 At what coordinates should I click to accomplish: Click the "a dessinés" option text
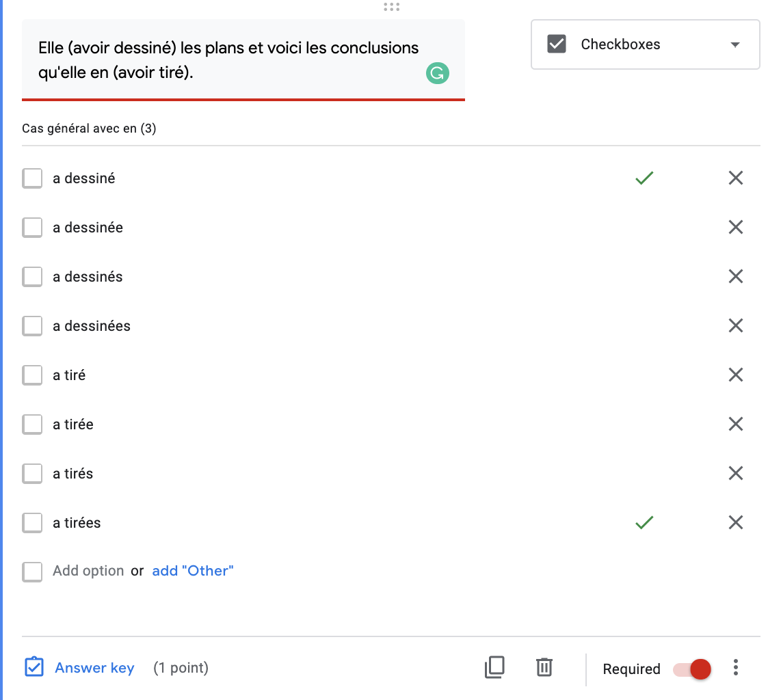pyautogui.click(x=88, y=277)
